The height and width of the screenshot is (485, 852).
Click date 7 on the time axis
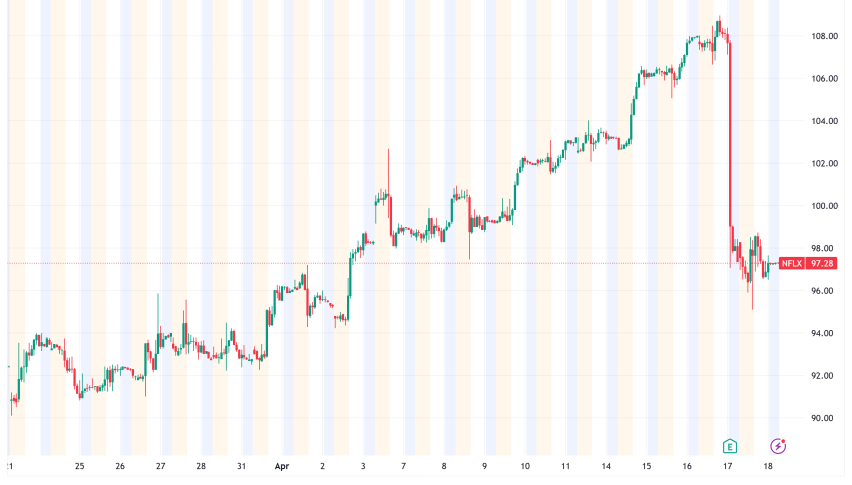click(404, 466)
